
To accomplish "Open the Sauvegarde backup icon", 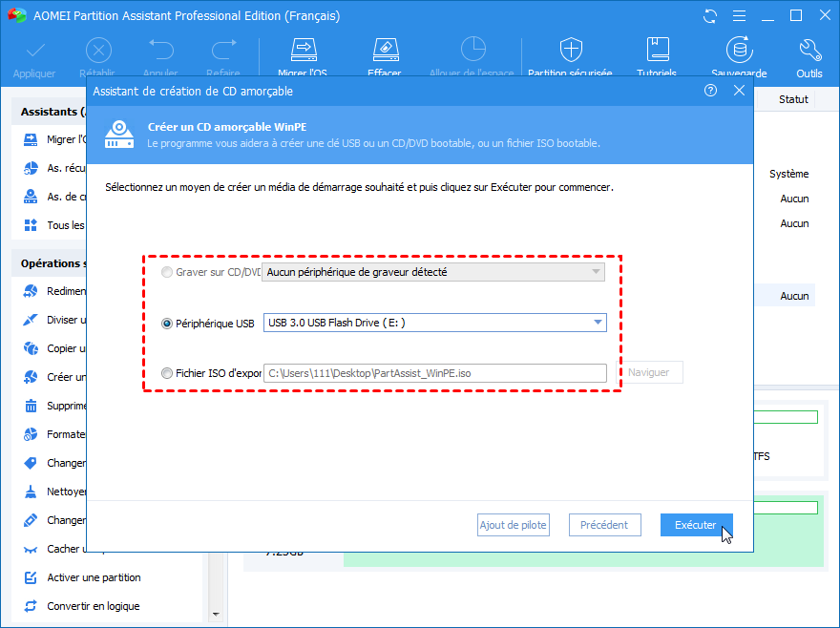I will click(x=739, y=50).
